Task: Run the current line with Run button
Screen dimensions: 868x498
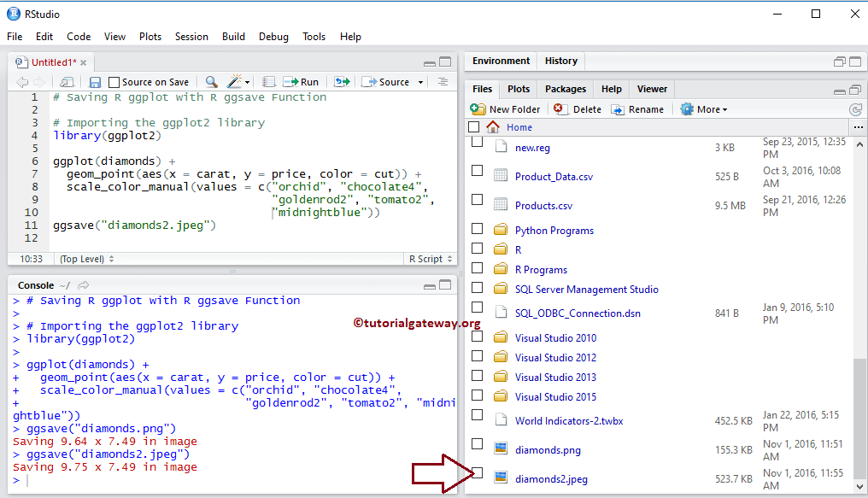Action: (x=301, y=82)
